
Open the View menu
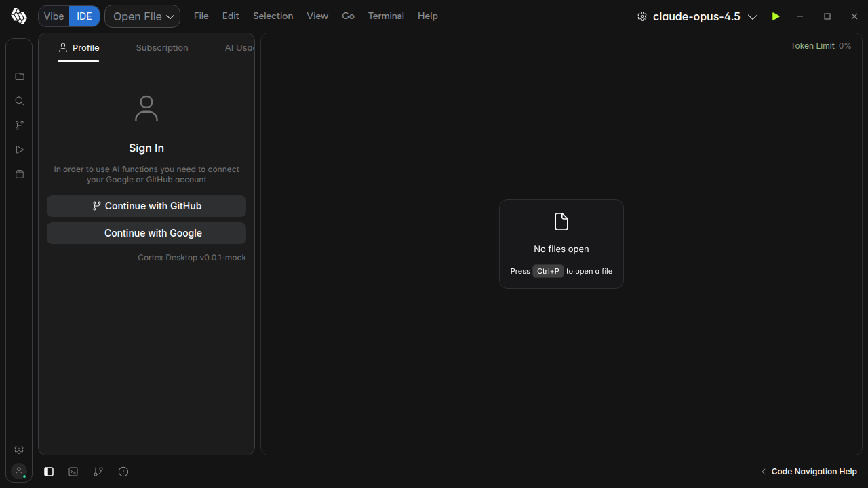(317, 16)
